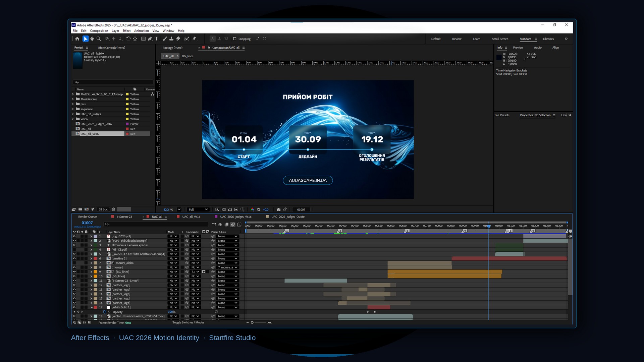Hide the 6-Screen-23_6.mov layer
The height and width of the screenshot is (362, 644).
tap(74, 281)
